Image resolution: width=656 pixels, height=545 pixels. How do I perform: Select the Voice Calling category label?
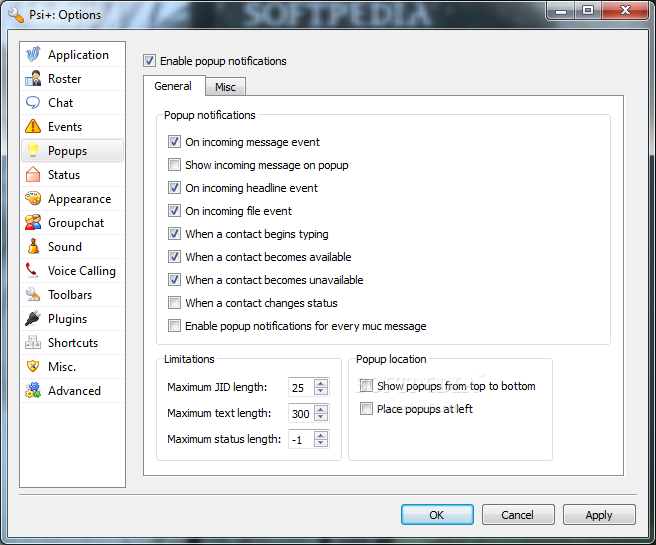[82, 271]
